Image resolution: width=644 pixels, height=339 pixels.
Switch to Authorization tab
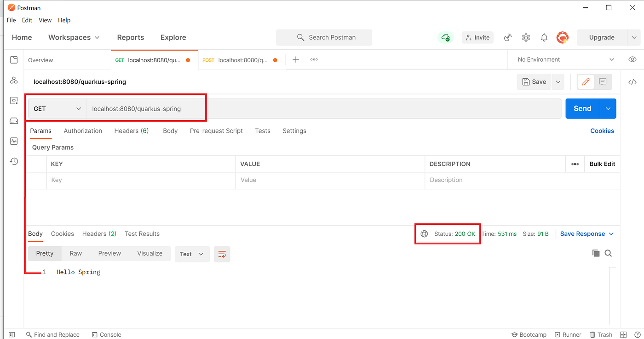[83, 131]
